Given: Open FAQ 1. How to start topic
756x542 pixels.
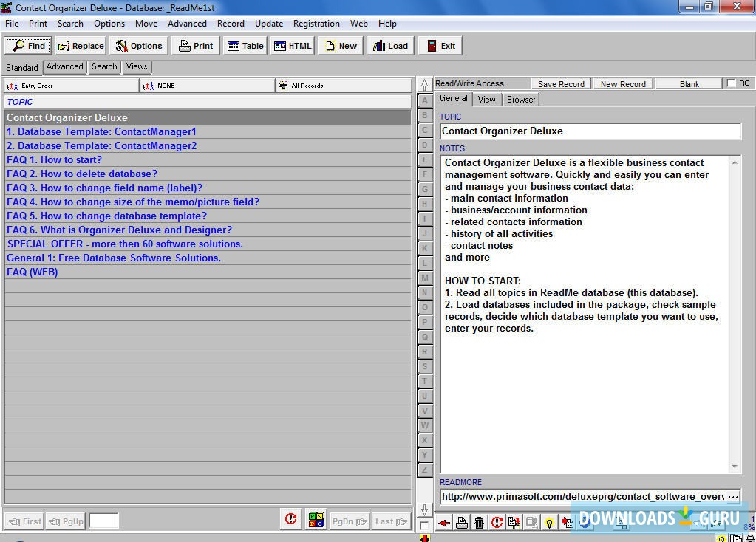Looking at the screenshot, I should (x=54, y=159).
